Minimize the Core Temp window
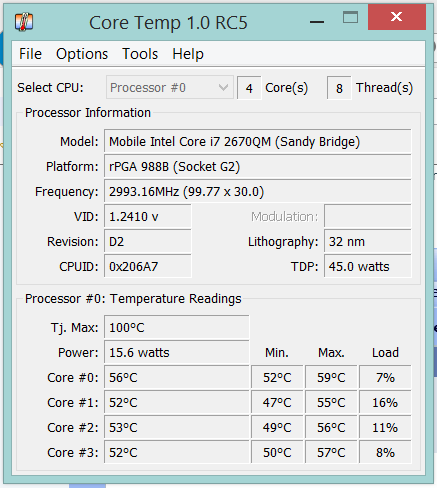437x488 pixels. [317, 22]
